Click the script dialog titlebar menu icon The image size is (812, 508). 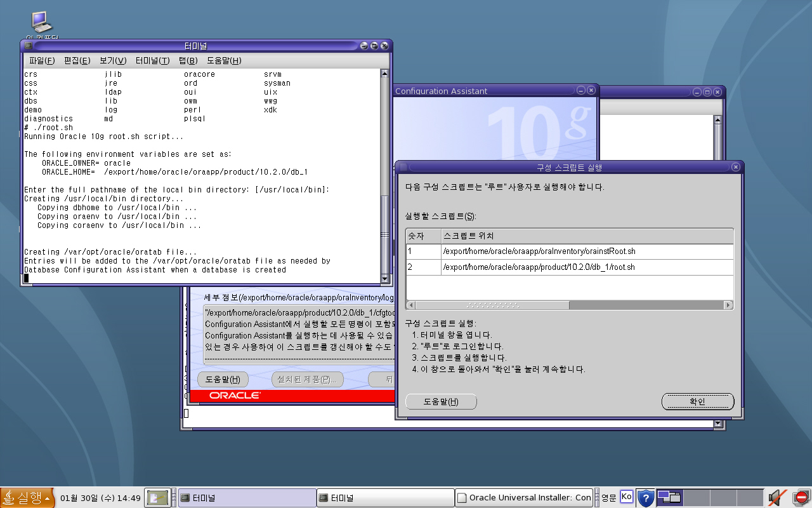(403, 167)
